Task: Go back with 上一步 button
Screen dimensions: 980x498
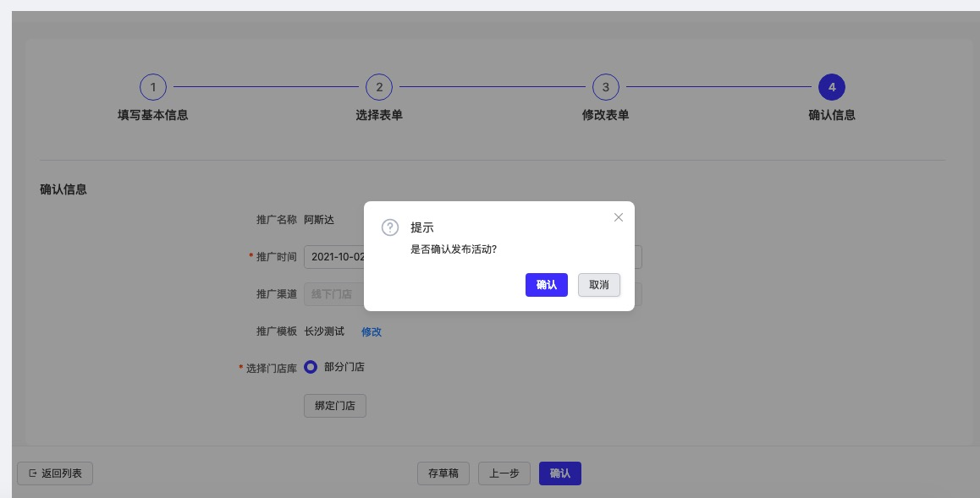Action: (x=504, y=473)
